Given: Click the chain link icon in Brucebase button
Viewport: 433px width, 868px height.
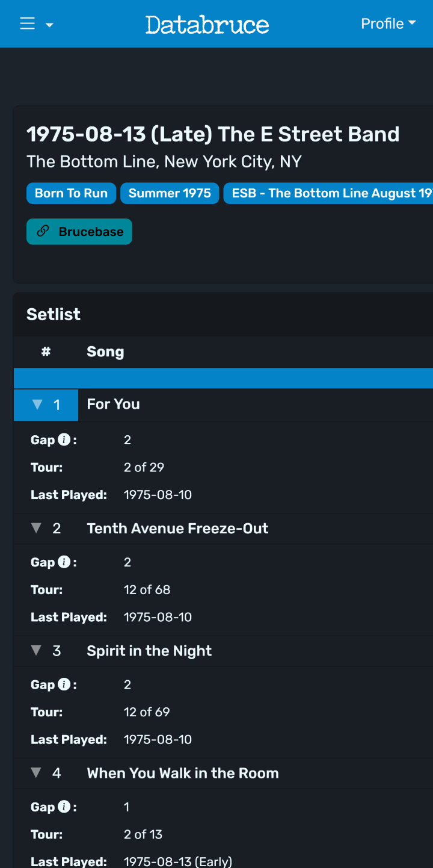Looking at the screenshot, I should tap(43, 231).
